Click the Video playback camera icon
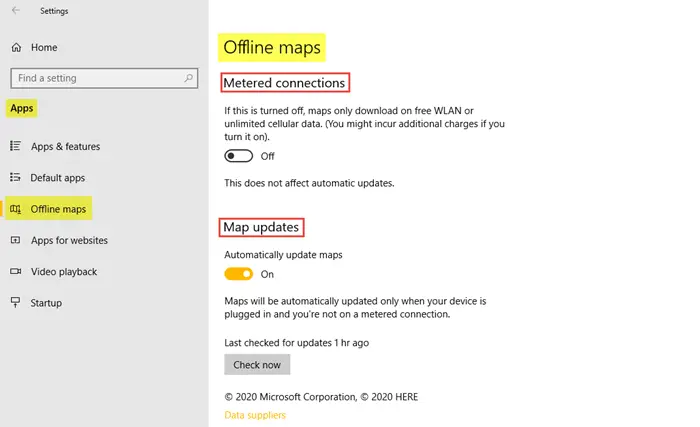 pos(15,271)
